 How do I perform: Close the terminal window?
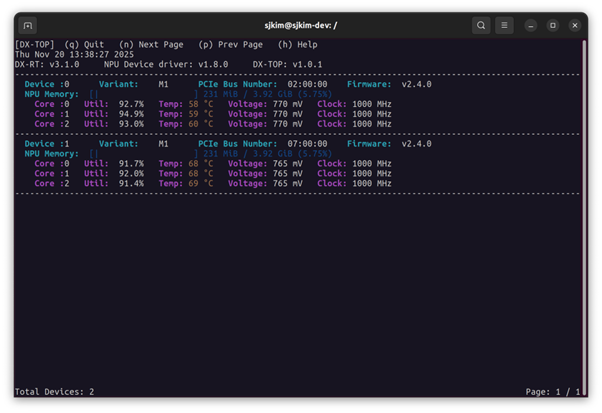pos(575,26)
